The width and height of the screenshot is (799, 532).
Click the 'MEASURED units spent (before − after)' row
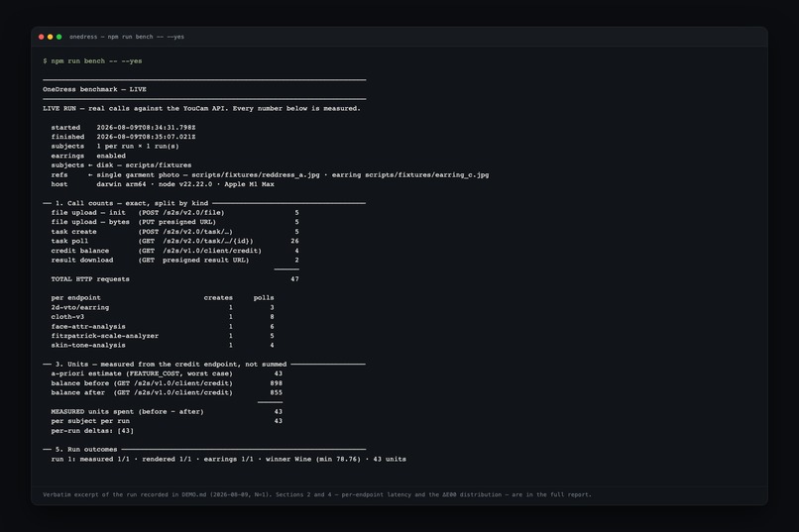pyautogui.click(x=167, y=412)
